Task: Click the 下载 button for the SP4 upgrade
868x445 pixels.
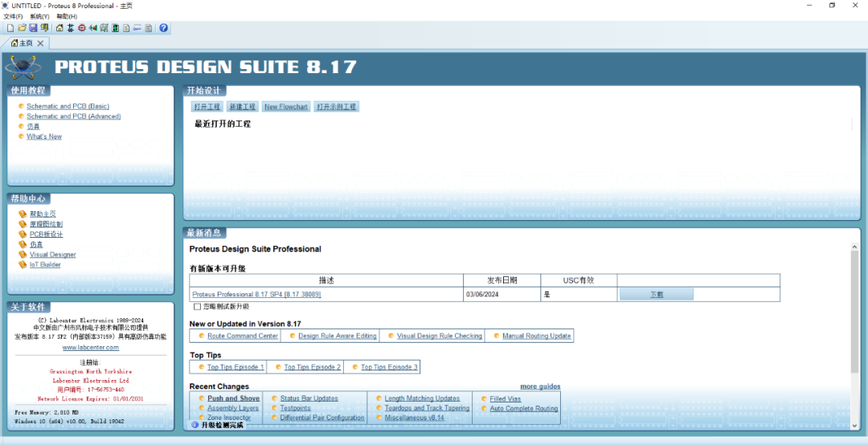Action: point(656,295)
